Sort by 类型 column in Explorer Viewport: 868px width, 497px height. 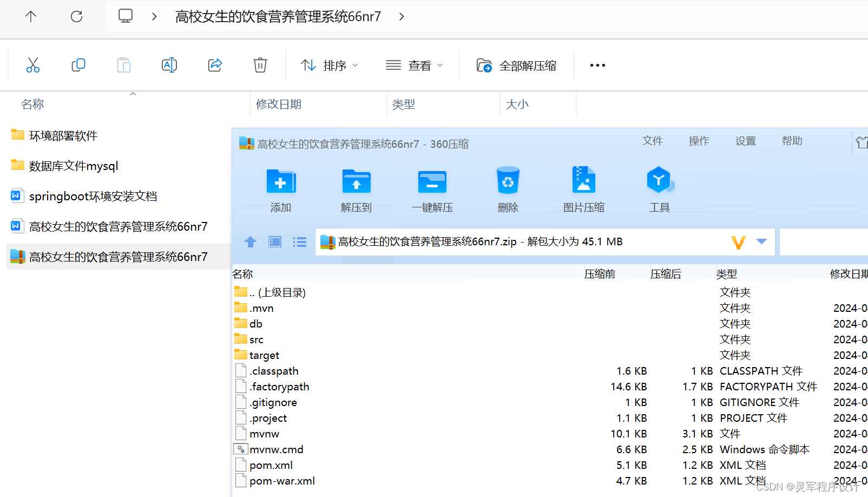(x=404, y=104)
